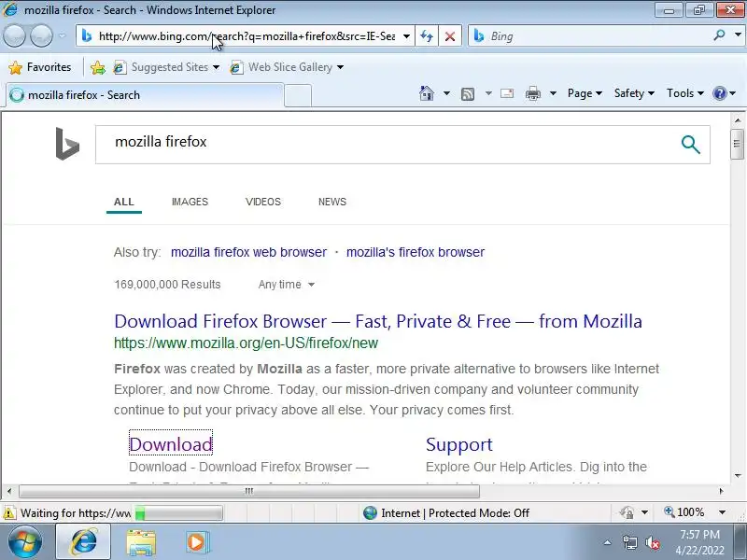Screen dimensions: 747x560
Task: Click the Stop loading X icon
Action: click(x=450, y=36)
